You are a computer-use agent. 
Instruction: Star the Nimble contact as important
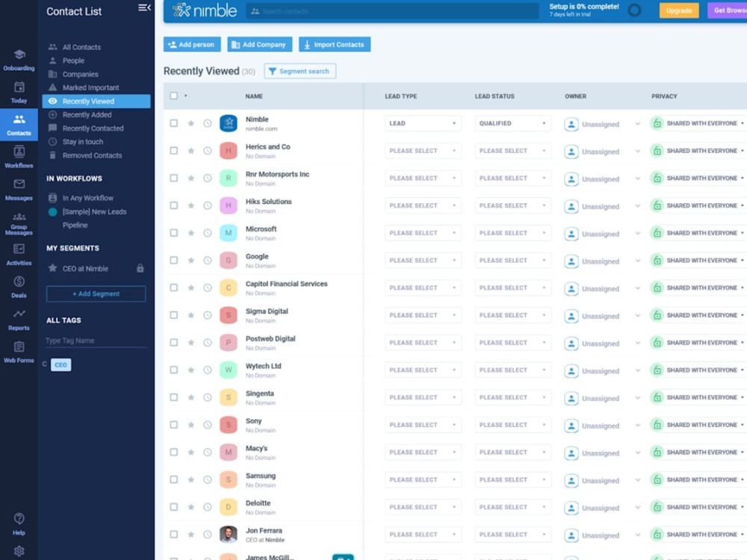click(191, 123)
